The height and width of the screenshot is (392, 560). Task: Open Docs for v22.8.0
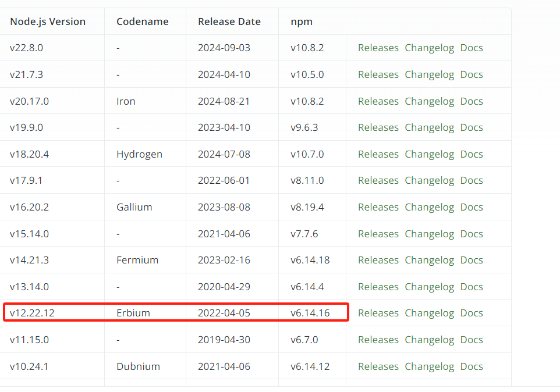tap(472, 48)
